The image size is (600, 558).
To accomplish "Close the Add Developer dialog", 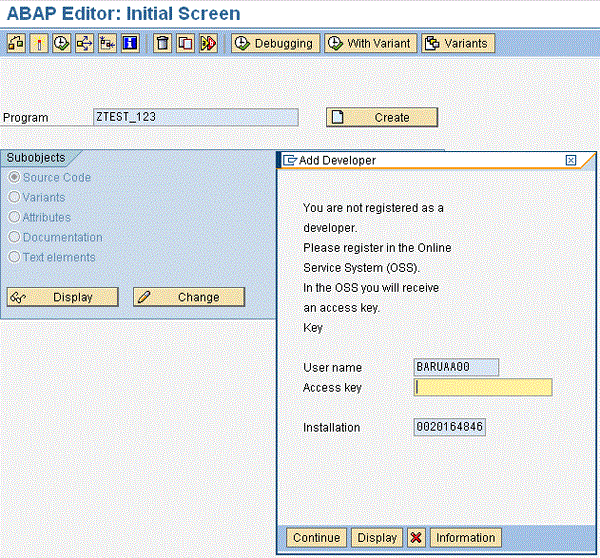I will pyautogui.click(x=571, y=160).
